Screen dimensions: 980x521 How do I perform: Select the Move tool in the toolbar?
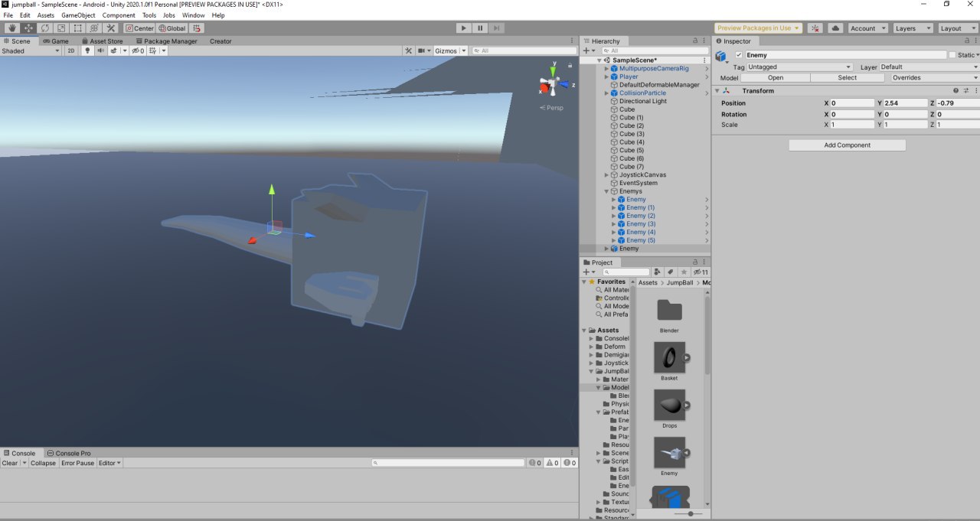pos(28,28)
